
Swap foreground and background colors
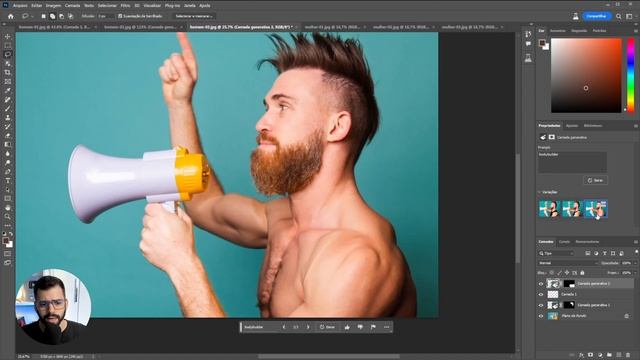[x=11, y=234]
